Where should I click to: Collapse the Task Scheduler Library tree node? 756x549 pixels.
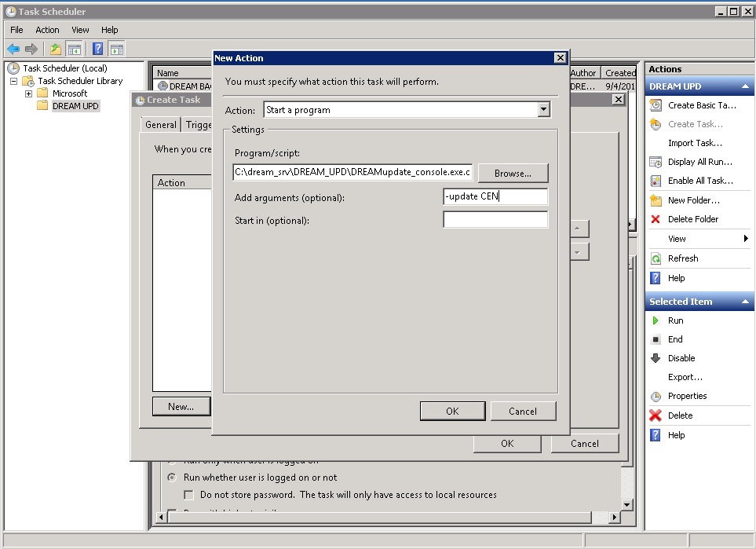click(x=14, y=81)
